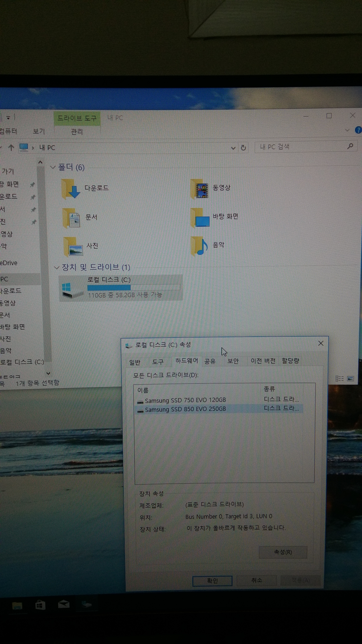This screenshot has height=644, width=362.
Task: Click the 속성(R) button
Action: (x=283, y=552)
